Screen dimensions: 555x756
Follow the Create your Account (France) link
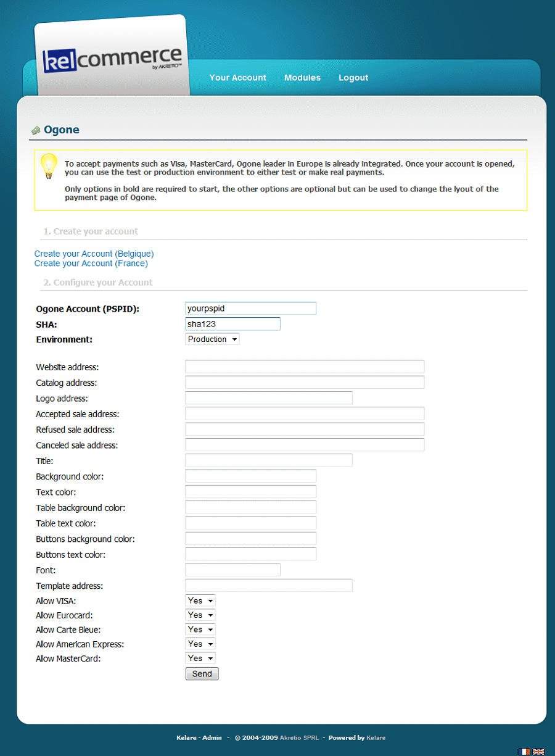coord(91,264)
